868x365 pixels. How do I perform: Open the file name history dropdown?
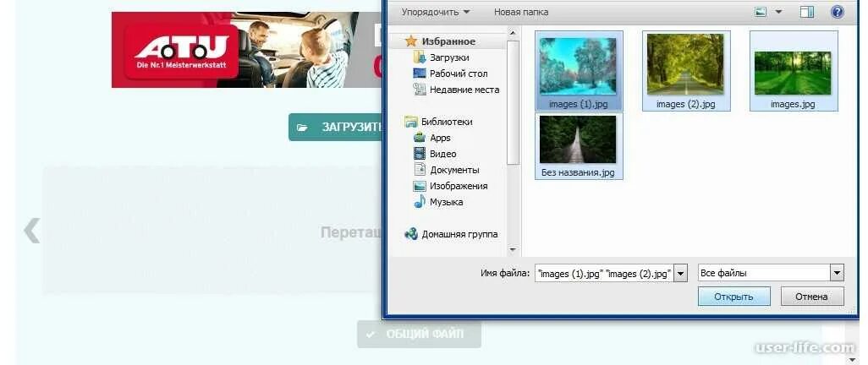681,273
